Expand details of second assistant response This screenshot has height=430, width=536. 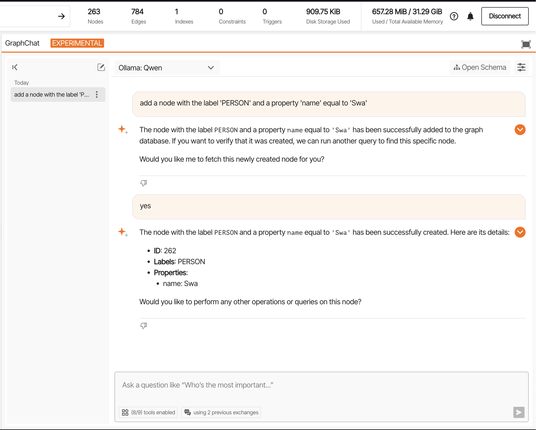(x=520, y=232)
